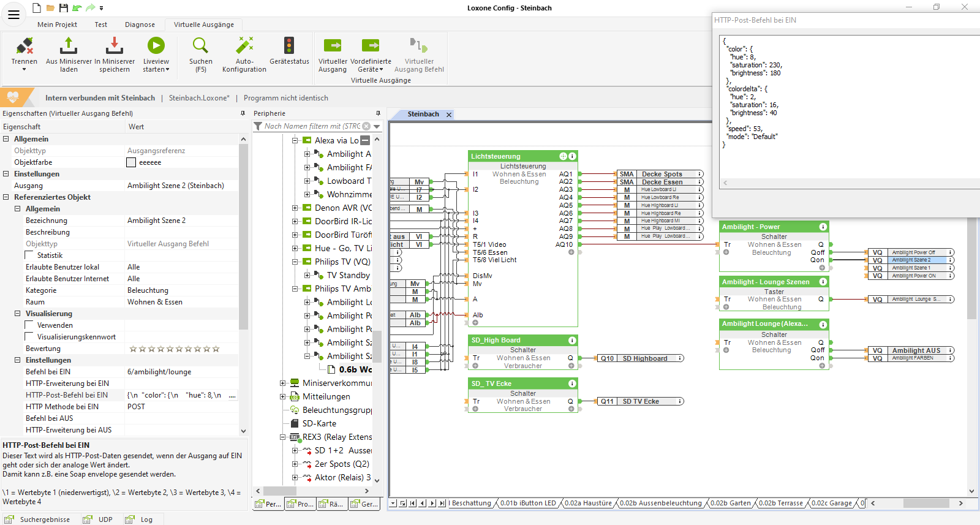Viewport: 980px width, 525px height.
Task: Switch to the Diagnose tab
Action: (x=140, y=25)
